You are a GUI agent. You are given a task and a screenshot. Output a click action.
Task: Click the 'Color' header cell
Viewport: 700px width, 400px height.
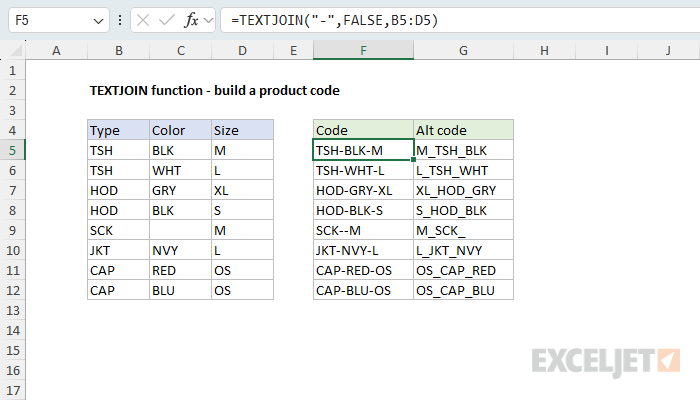pos(180,130)
